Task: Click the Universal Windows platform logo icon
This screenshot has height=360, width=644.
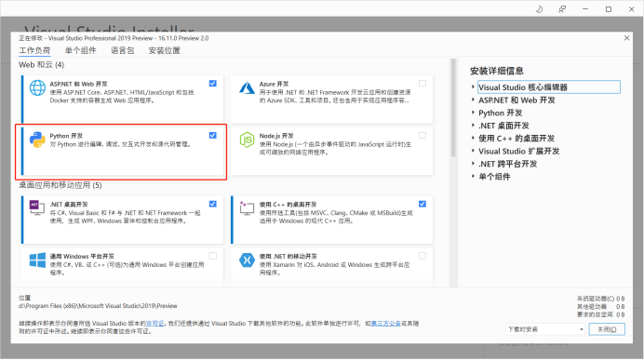Action: point(37,260)
